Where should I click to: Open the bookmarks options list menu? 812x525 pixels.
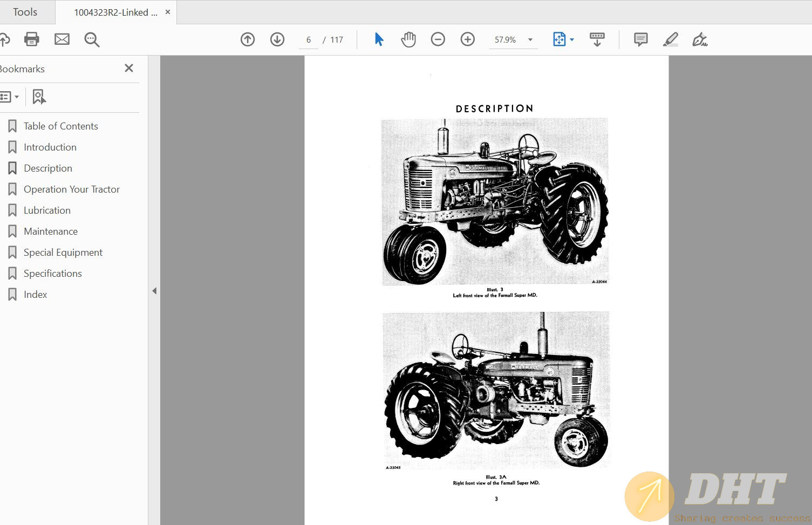[x=9, y=97]
